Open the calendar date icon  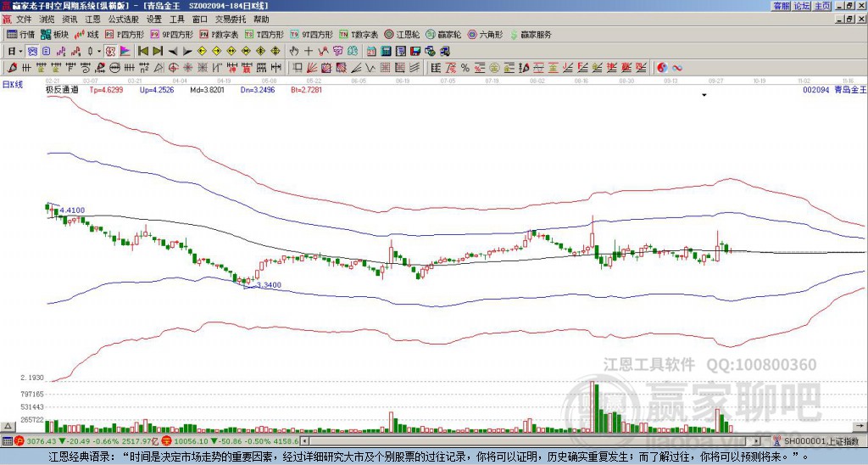pos(371,52)
